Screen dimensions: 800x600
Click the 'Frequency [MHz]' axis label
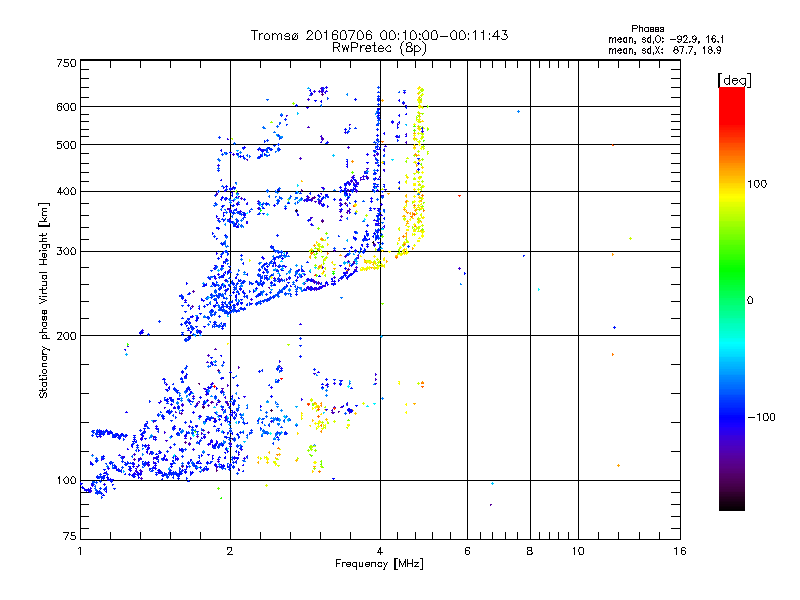coord(379,563)
